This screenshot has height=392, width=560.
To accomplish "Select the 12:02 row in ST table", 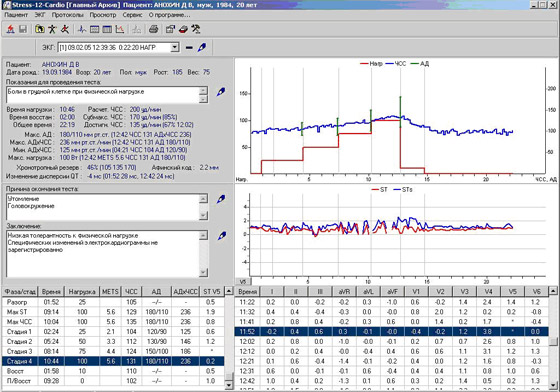I will point(391,341).
